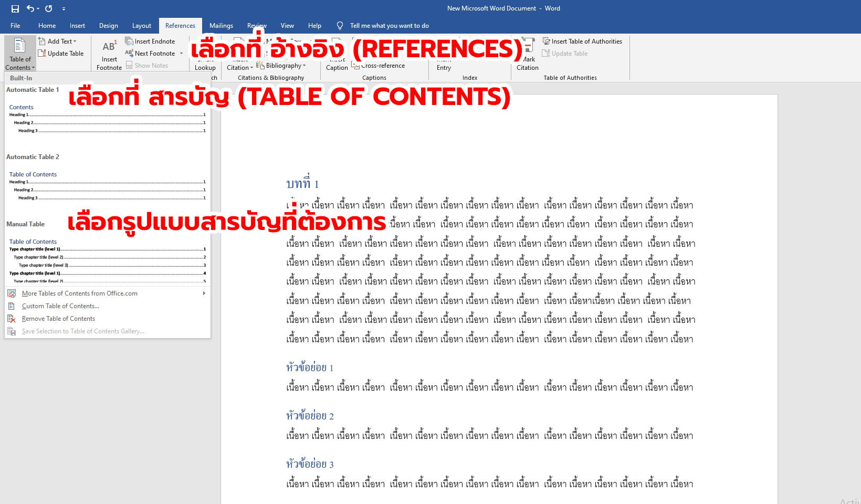861x504 pixels.
Task: Expand Office.com submenu arrow
Action: (204, 293)
